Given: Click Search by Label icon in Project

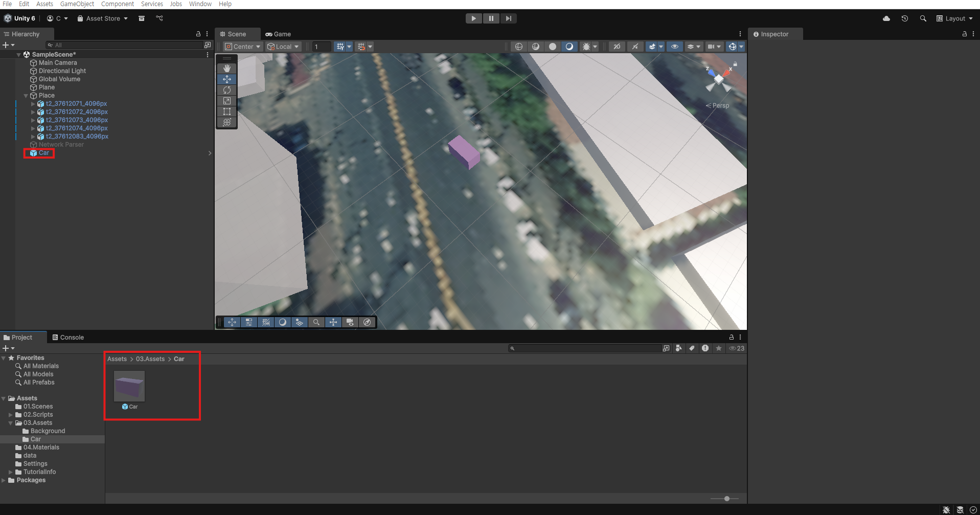Looking at the screenshot, I should coord(692,348).
